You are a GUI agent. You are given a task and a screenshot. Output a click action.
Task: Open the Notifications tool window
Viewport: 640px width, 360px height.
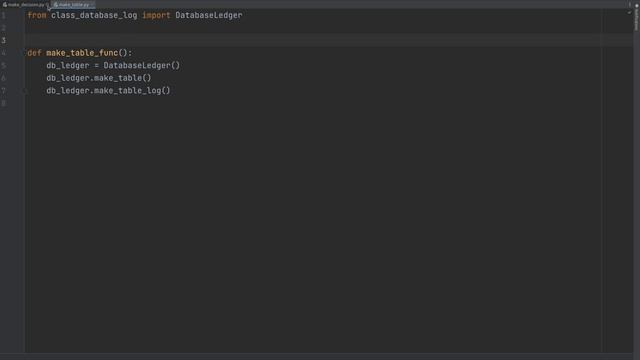[x=636, y=17]
